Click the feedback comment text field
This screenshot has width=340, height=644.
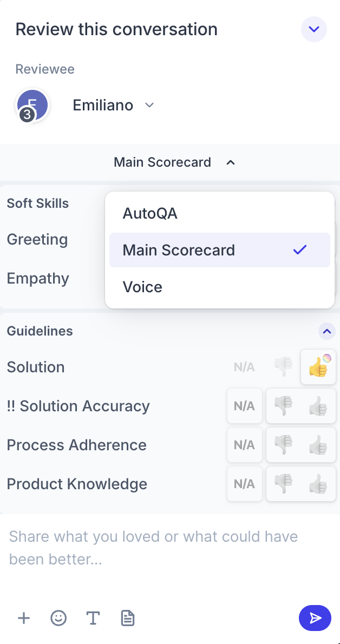[170, 548]
